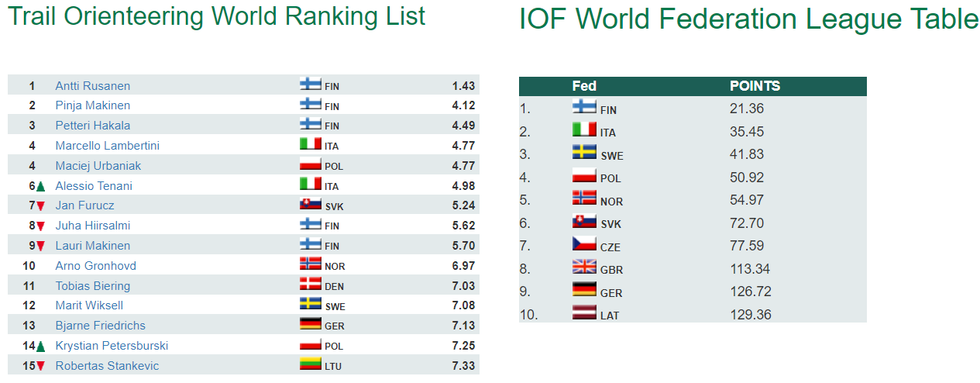Open Pinja Makinen's profile link
The height and width of the screenshot is (383, 980).
(92, 105)
